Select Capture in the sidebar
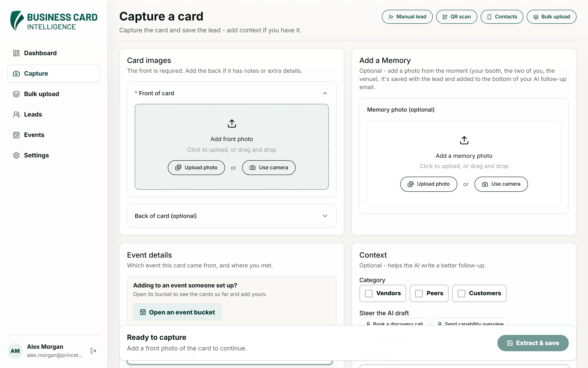 pos(54,74)
